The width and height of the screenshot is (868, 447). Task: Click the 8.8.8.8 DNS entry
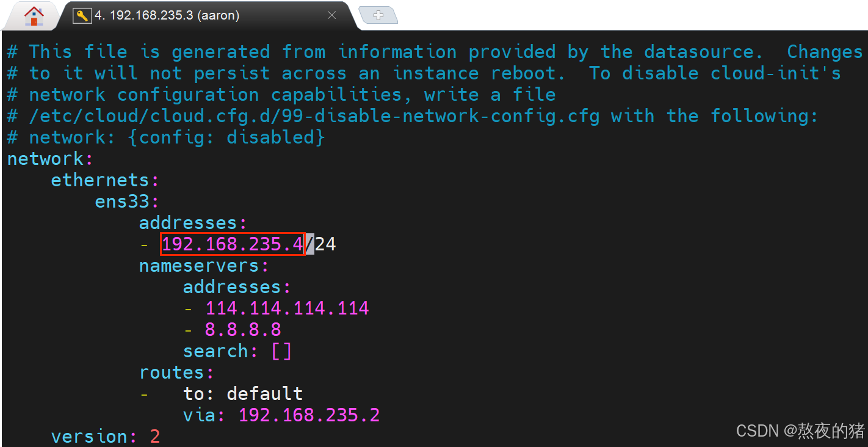click(243, 330)
